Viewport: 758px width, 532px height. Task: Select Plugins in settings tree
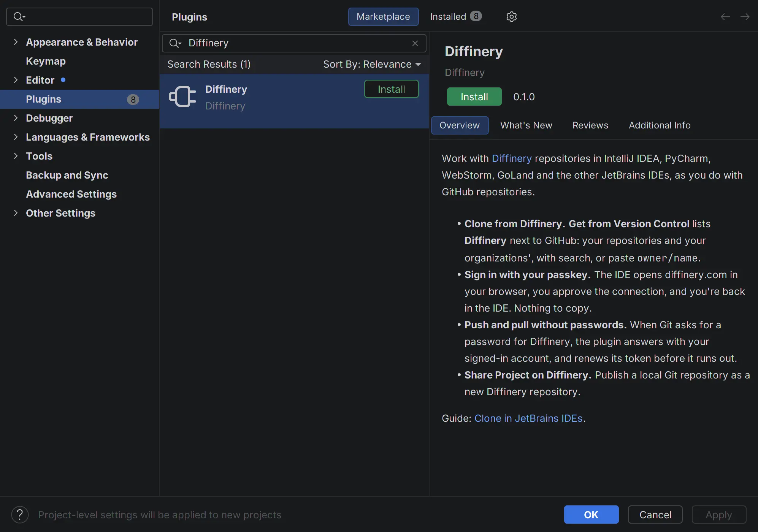pos(79,99)
